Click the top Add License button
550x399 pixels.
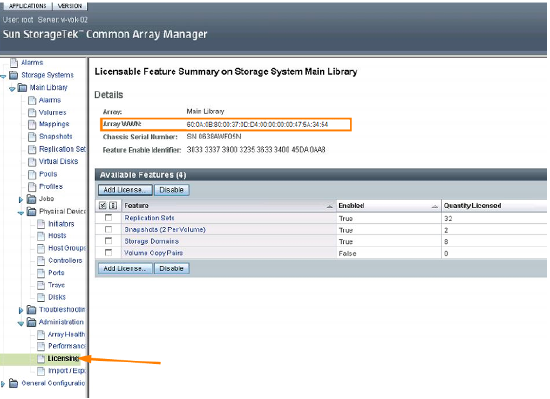[125, 190]
